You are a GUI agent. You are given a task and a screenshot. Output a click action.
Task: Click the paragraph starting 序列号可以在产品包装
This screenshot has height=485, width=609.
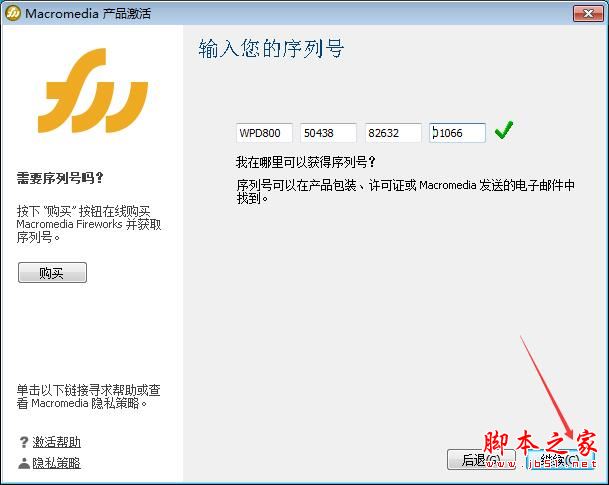405,191
